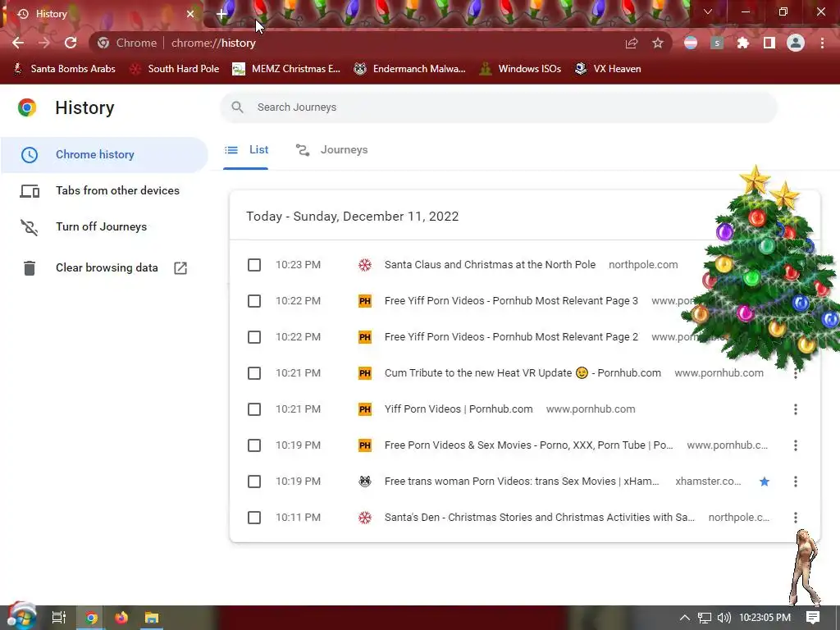Click bookmark star on xHamster entry
The width and height of the screenshot is (840, 630).
[765, 482]
